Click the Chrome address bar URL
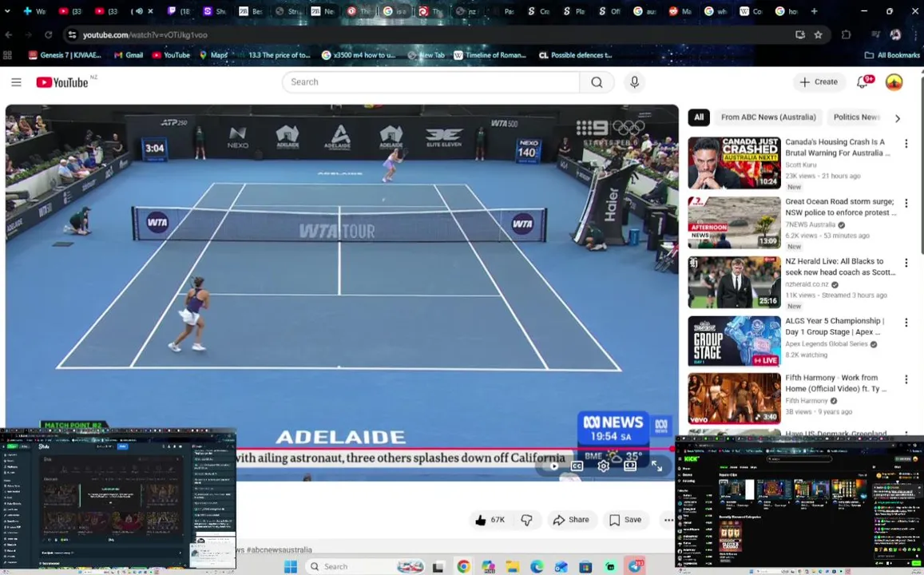This screenshot has width=924, height=575. (x=145, y=35)
